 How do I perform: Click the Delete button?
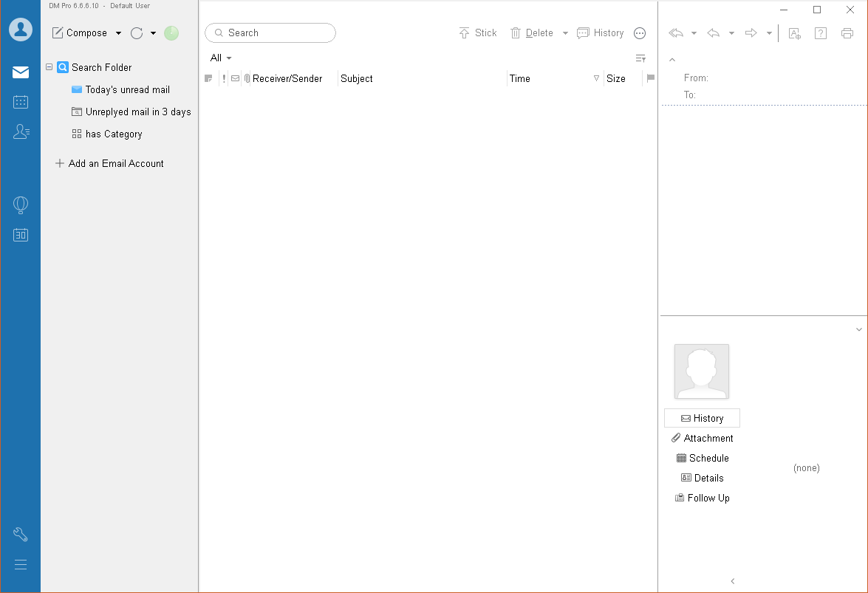pos(531,33)
